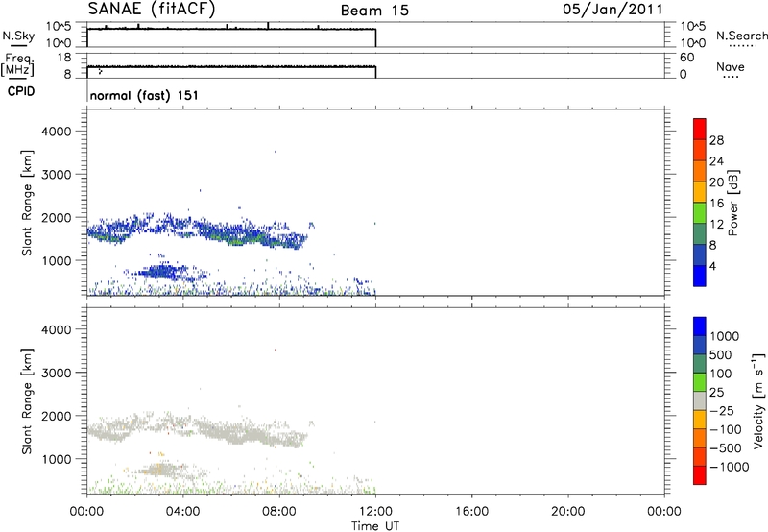This screenshot has width=768, height=532.
Task: Click the frequency trace in the Freq panel
Action: (231, 66)
